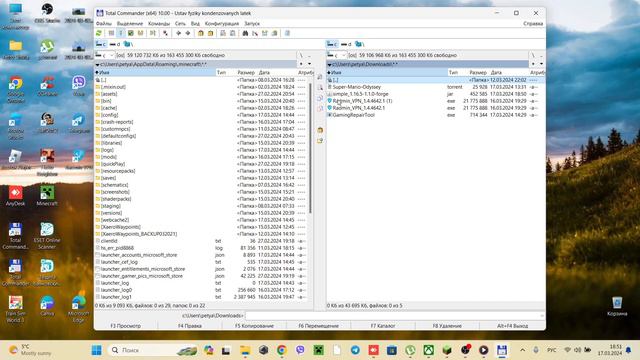Open Сеть menu

click(x=180, y=24)
